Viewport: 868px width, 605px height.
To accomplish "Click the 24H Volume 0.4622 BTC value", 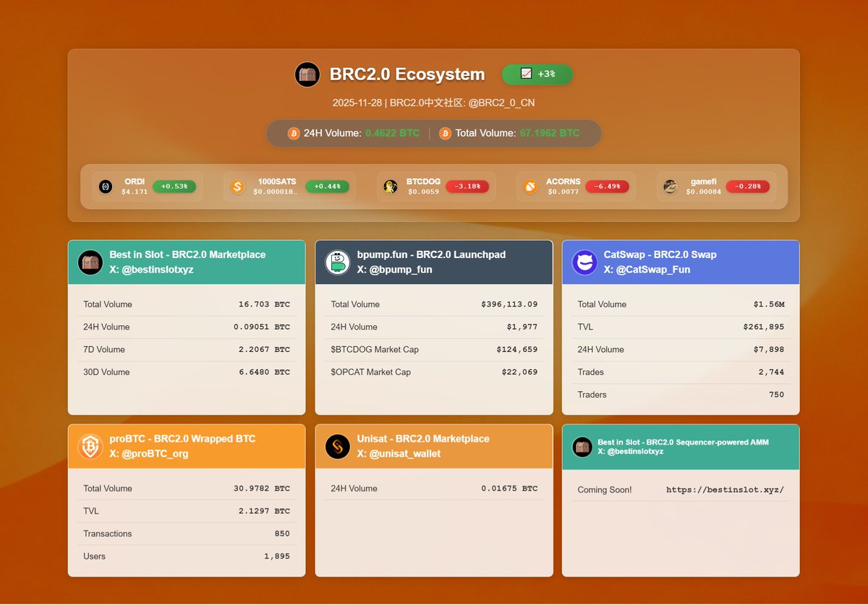I will click(392, 133).
